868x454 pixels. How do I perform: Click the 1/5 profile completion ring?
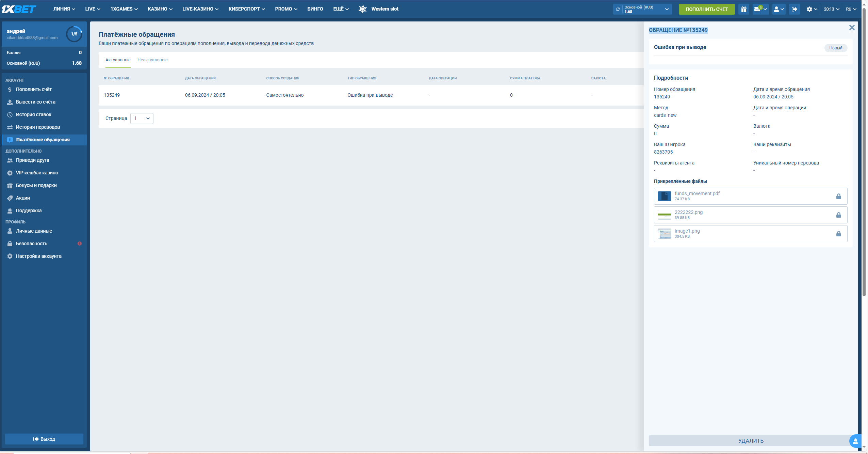(74, 34)
